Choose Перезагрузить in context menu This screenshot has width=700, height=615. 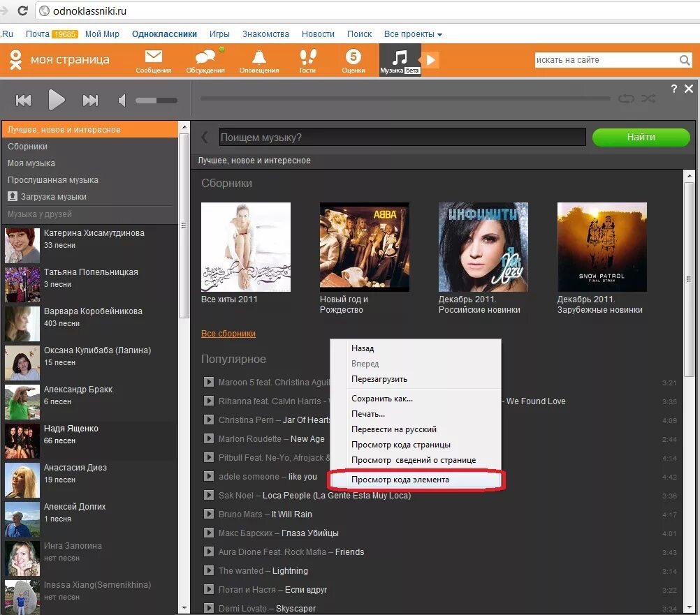point(415,379)
